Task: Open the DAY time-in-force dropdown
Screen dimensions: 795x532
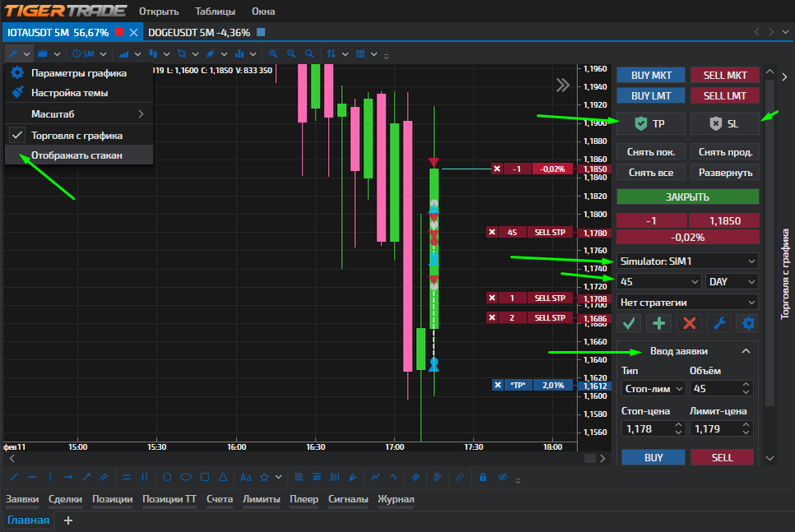Action: point(732,281)
